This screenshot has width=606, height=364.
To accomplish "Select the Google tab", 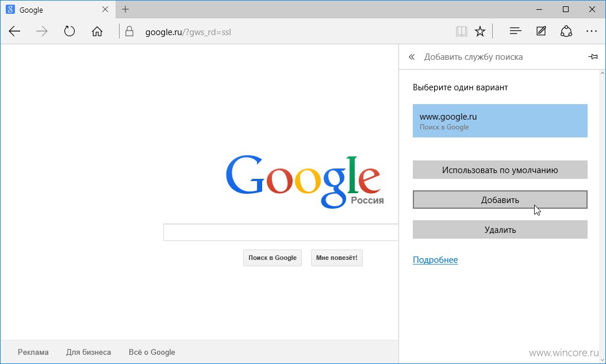I will click(58, 9).
